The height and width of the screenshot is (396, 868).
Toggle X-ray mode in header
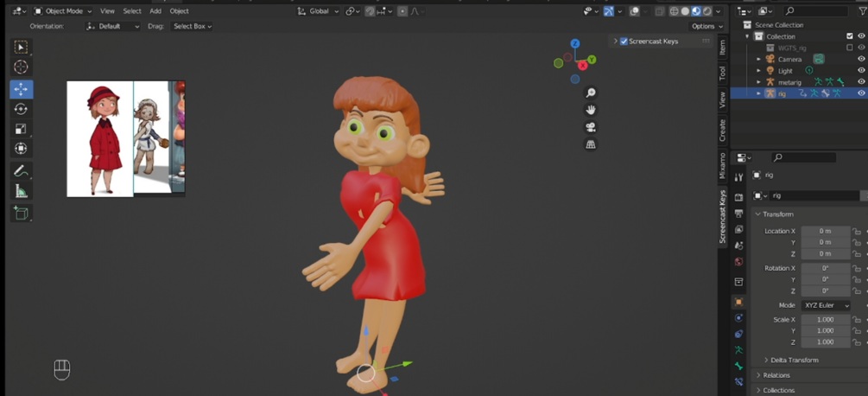pos(659,11)
